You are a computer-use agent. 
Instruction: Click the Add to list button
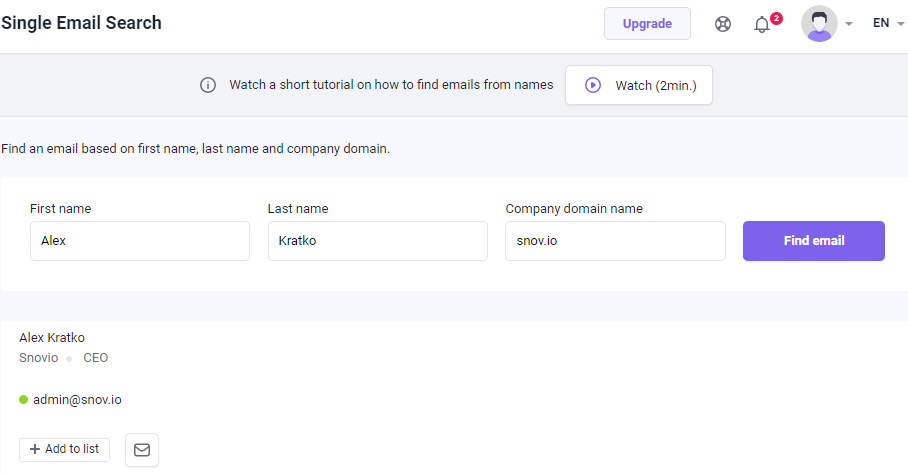pyautogui.click(x=64, y=449)
